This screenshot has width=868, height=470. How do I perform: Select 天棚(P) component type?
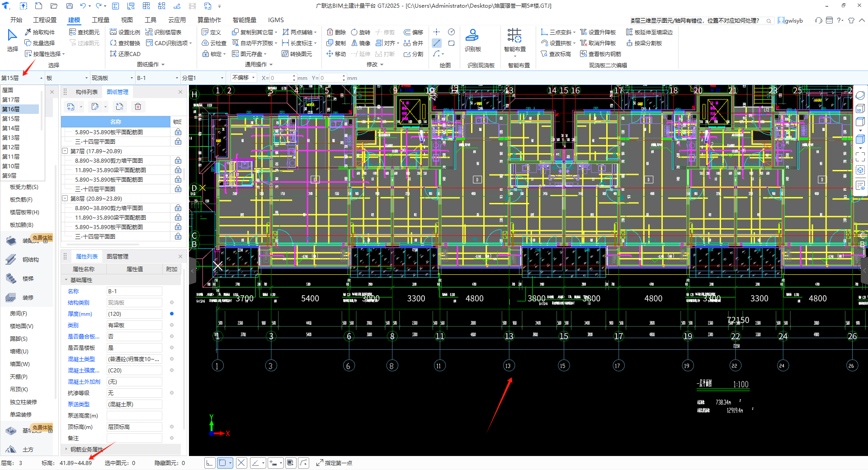(19, 376)
